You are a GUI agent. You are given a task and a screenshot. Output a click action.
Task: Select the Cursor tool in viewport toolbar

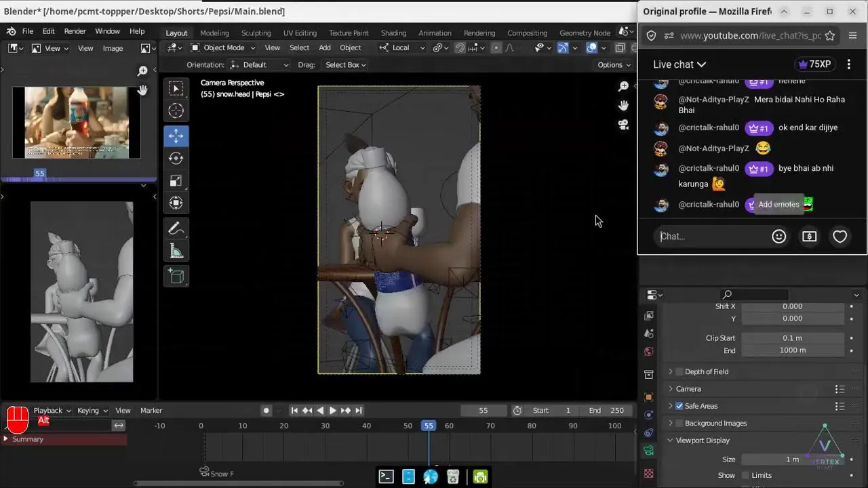point(176,110)
